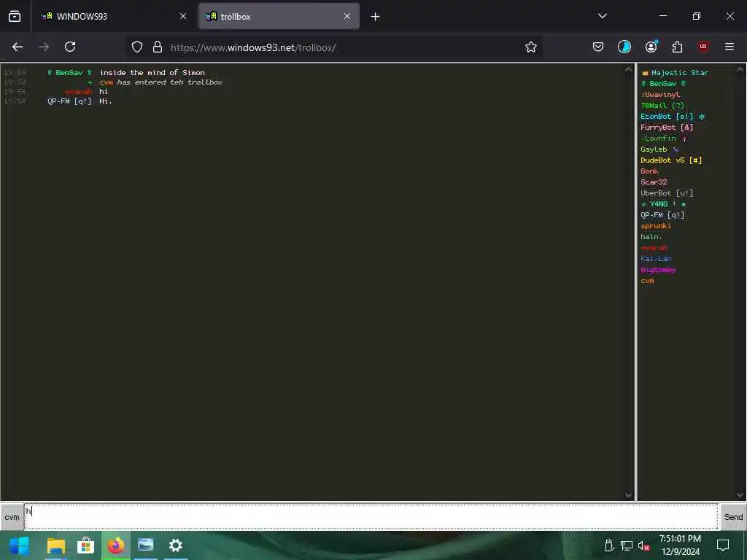Bookmark this page with star
The image size is (747, 560).
coord(531,47)
